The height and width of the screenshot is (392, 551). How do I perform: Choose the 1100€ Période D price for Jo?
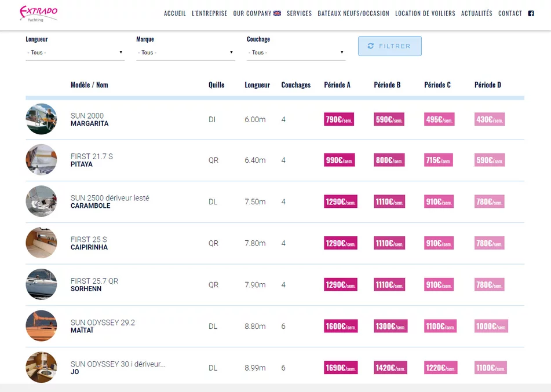490,368
